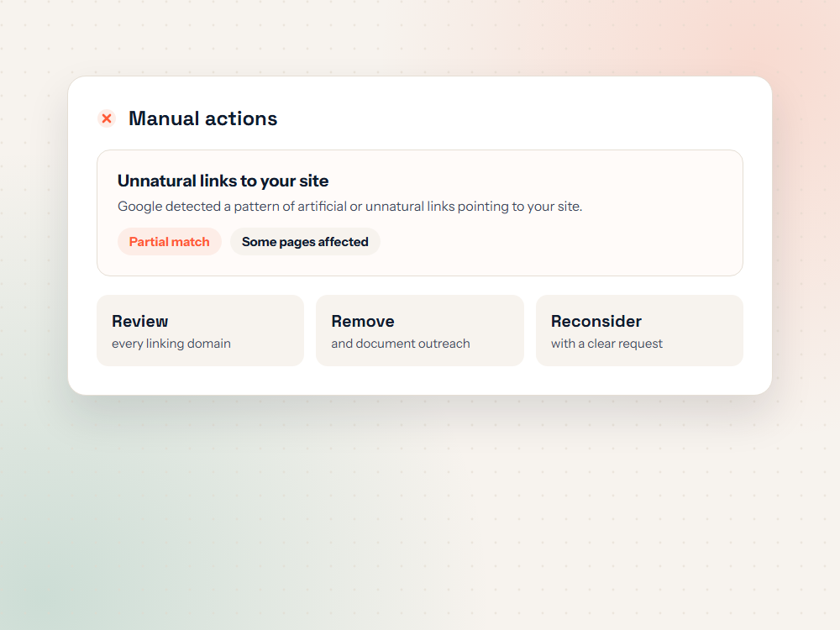The image size is (840, 630).
Task: Open the Remove and document outreach card
Action: click(420, 330)
